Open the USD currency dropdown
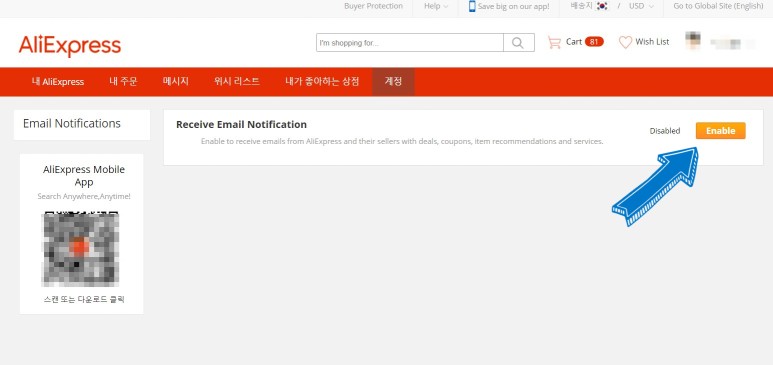Screen dimensions: 773x365 tap(641, 6)
